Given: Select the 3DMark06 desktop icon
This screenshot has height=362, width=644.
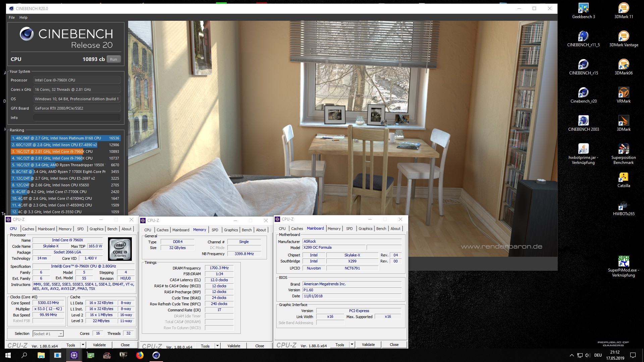Looking at the screenshot, I should click(624, 67).
